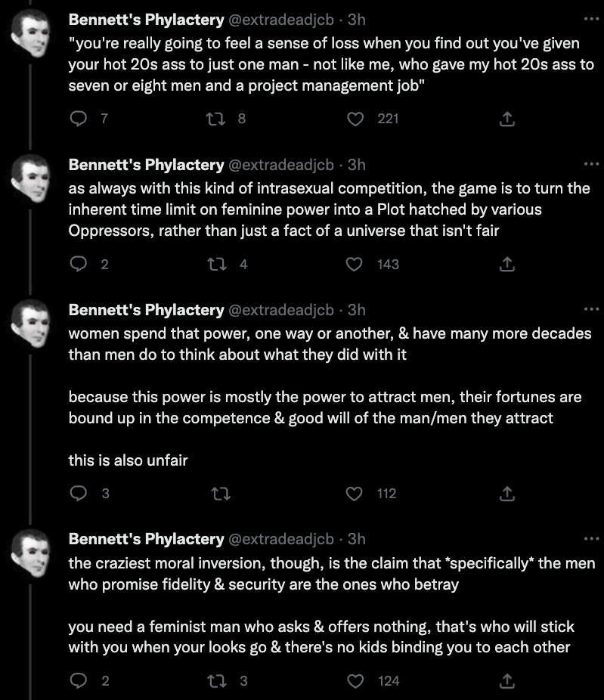Screen dimensions: 604x700
Task: Open more options on second tweet
Action: tap(591, 164)
